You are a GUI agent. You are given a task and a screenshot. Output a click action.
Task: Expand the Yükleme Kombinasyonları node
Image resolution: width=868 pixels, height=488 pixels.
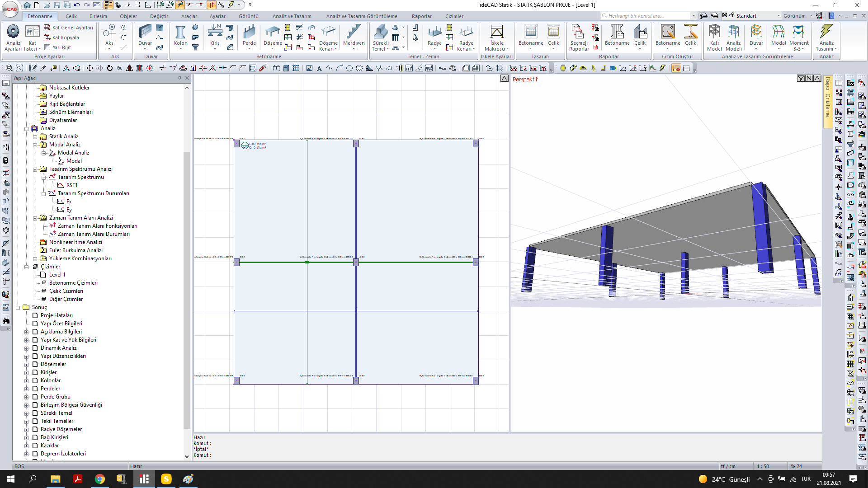35,258
